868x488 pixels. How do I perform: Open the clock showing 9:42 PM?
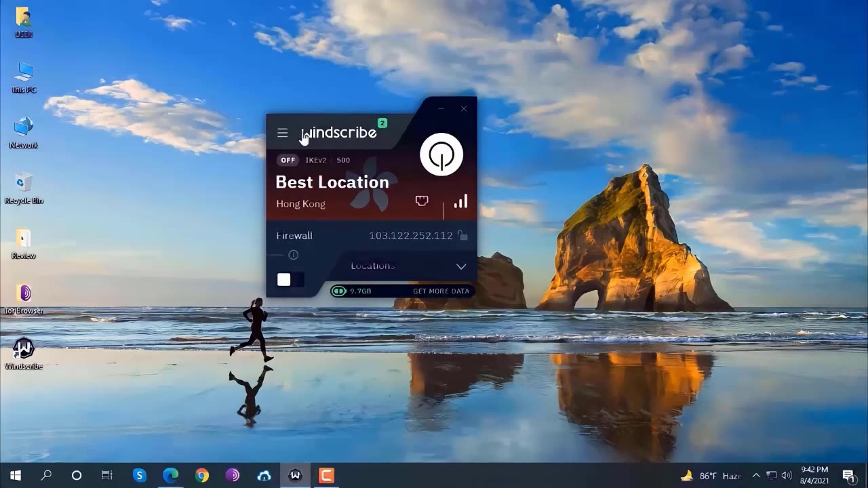click(814, 475)
